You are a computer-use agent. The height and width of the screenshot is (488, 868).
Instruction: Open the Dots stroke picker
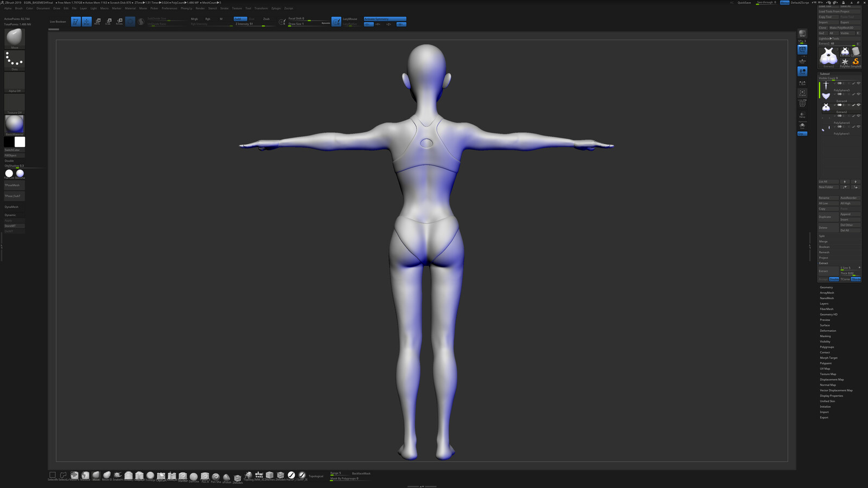(x=15, y=60)
